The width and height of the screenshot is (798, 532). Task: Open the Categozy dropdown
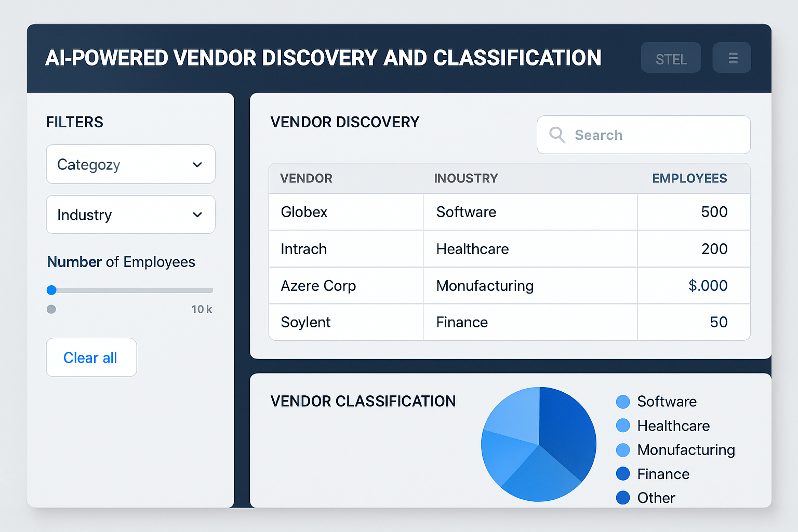click(130, 164)
